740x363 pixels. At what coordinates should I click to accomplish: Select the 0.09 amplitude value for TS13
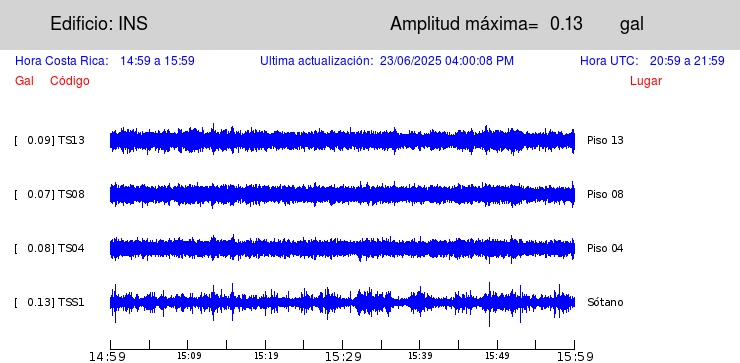tap(40, 140)
